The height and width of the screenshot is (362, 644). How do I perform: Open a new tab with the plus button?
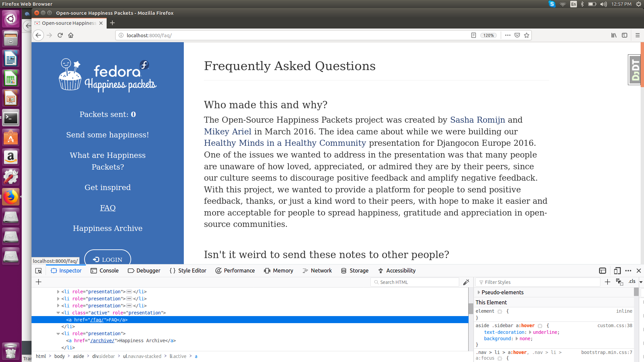click(x=112, y=23)
